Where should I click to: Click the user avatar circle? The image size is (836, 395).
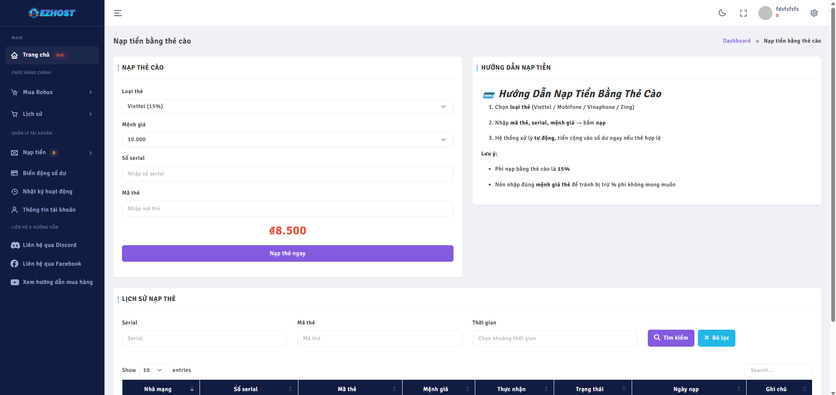pos(765,13)
